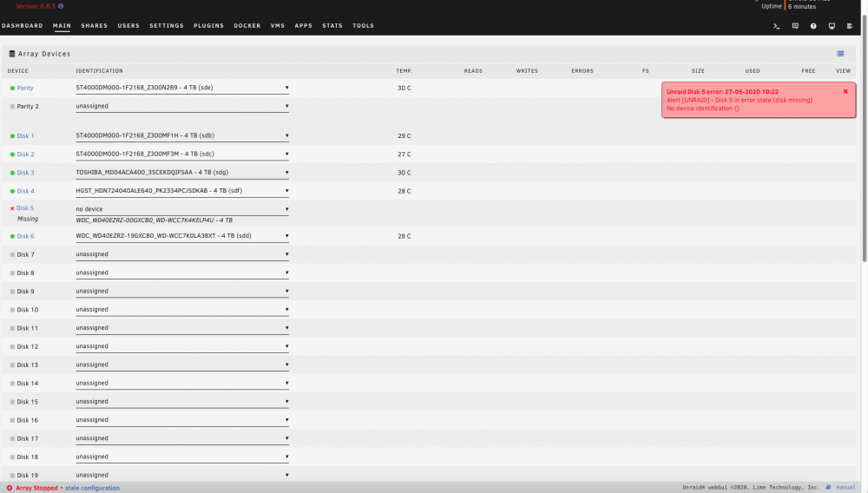Click the manual link in footer
The height and width of the screenshot is (493, 868).
pos(845,488)
